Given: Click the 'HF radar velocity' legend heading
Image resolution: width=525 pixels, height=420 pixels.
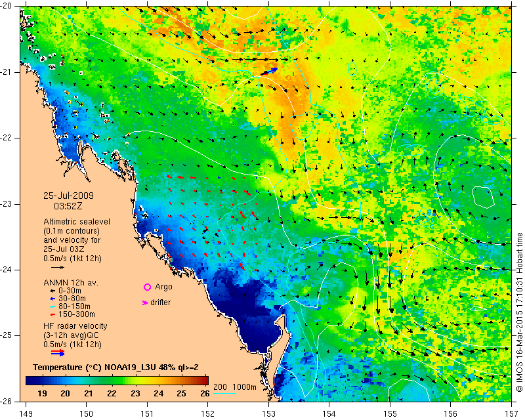Looking at the screenshot, I should (75, 326).
